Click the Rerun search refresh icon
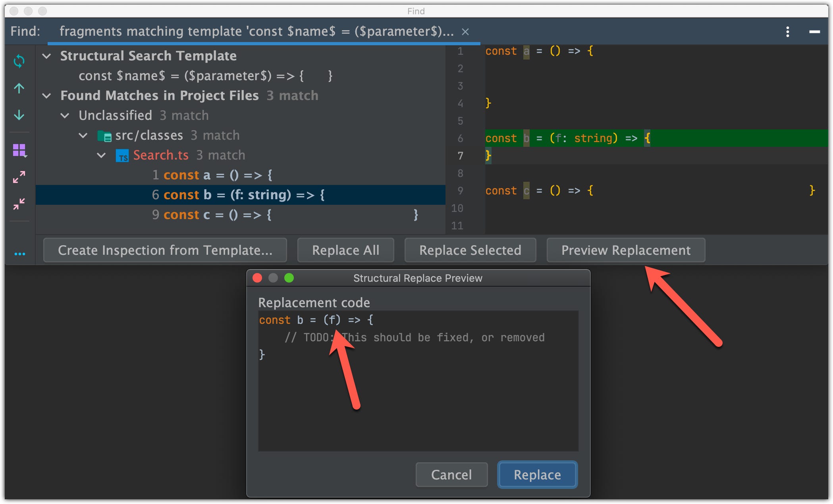Image resolution: width=833 pixels, height=504 pixels. (19, 61)
